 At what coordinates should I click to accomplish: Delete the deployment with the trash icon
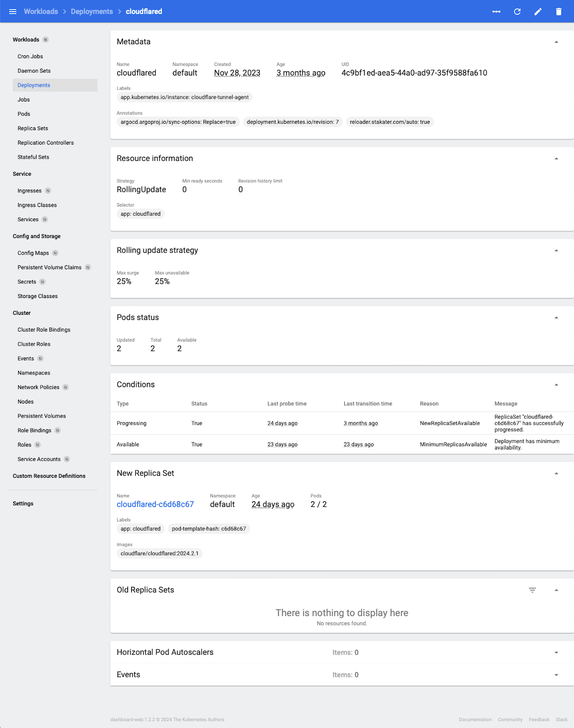(559, 11)
